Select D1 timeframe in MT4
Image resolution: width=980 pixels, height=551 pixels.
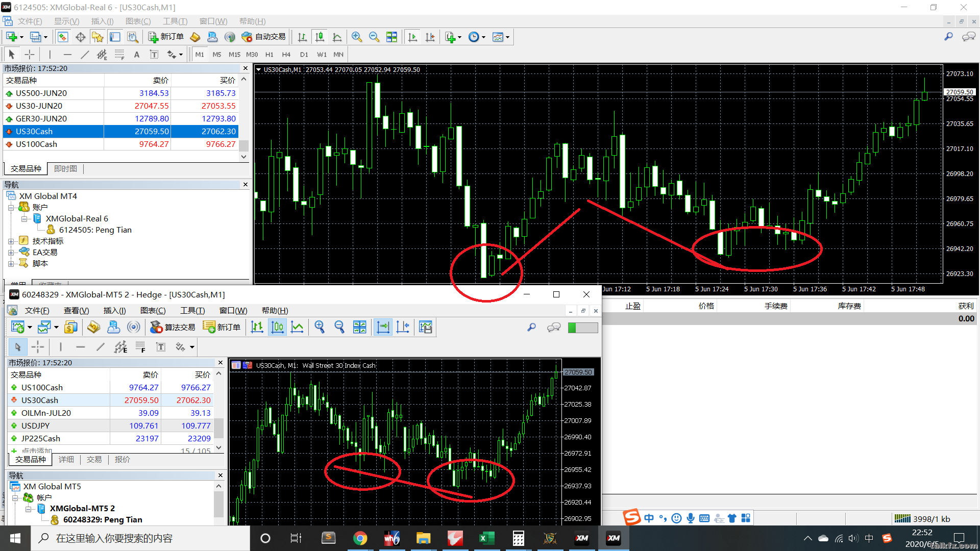(304, 55)
